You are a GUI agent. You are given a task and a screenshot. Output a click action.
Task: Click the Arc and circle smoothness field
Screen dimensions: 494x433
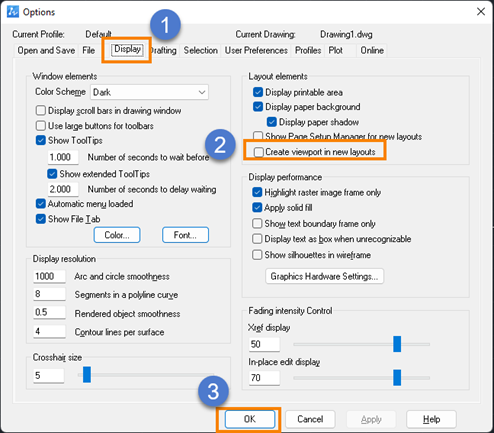(49, 276)
